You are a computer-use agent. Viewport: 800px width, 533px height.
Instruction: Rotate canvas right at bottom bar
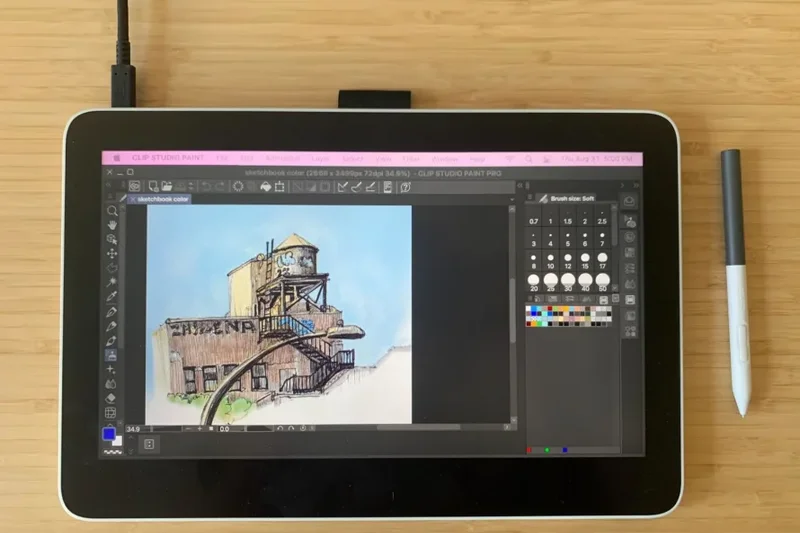[x=291, y=428]
